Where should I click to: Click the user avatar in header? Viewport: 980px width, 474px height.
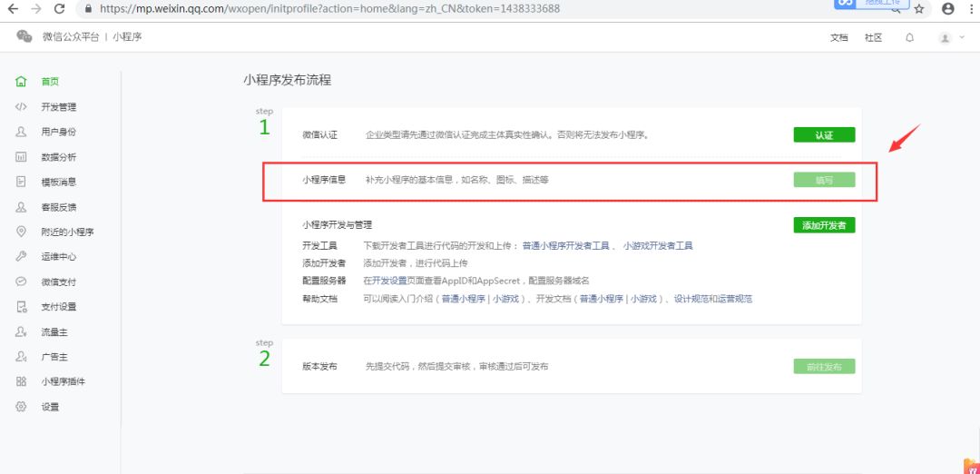(945, 38)
